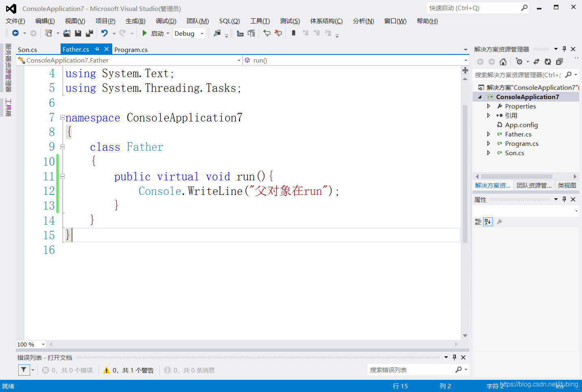Open the 100 % zoom dropdown
Viewport: 582px width, 392px height.
pos(43,344)
